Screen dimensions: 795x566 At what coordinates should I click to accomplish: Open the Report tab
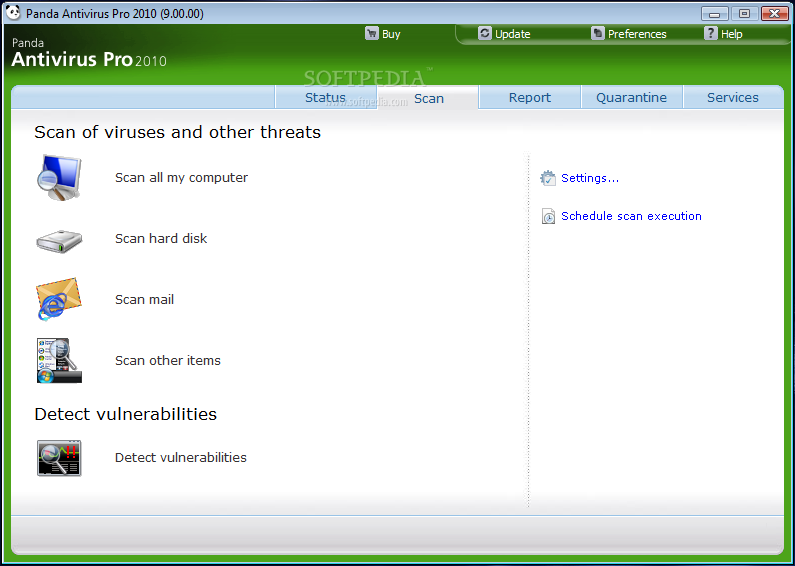point(529,98)
